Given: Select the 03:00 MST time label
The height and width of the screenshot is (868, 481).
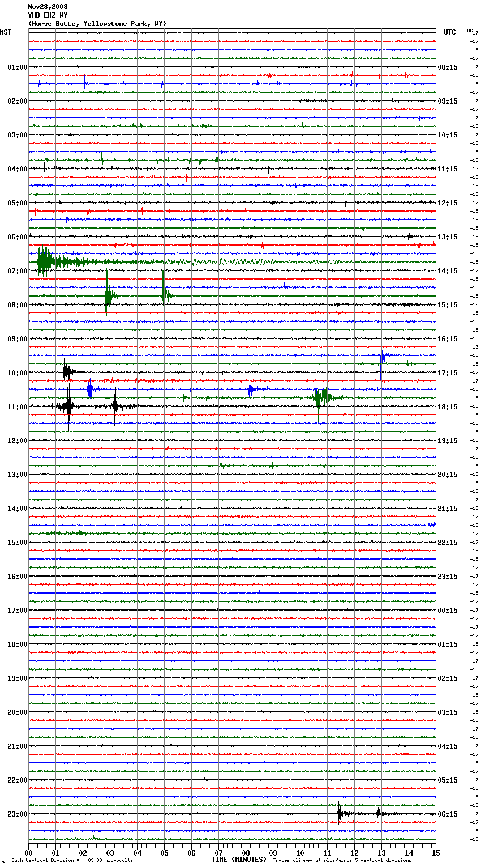Looking at the screenshot, I should tap(18, 135).
